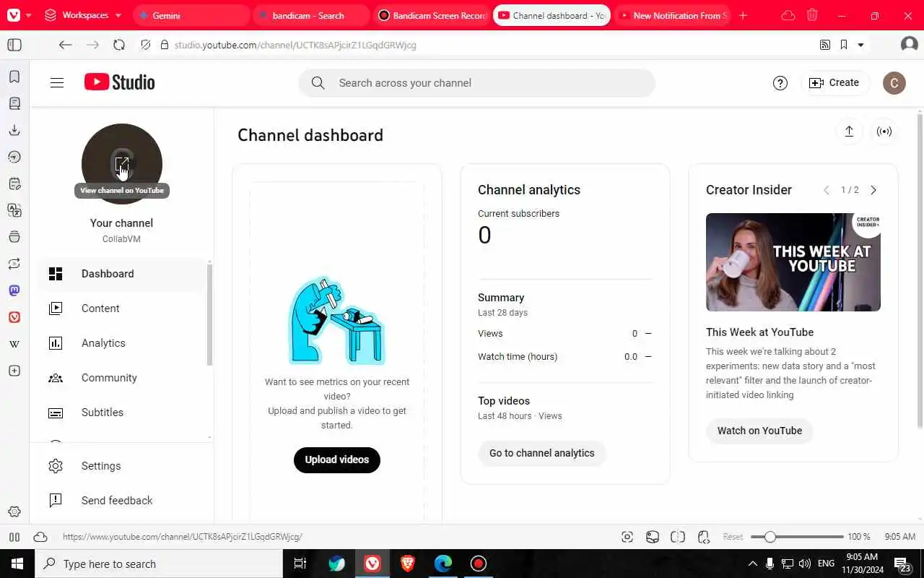Open Vivaldi web panel in sidebar
The height and width of the screenshot is (578, 924).
pyautogui.click(x=14, y=317)
